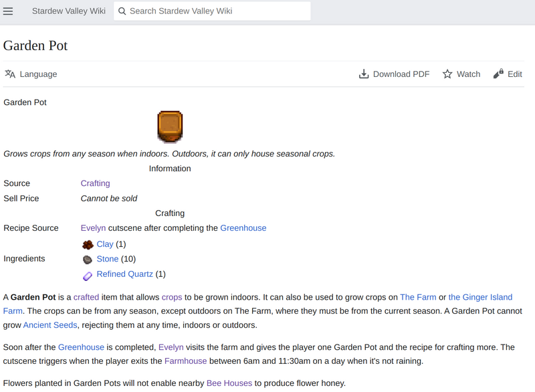Click the Garden Pot image
The width and height of the screenshot is (535, 392).
(x=170, y=126)
